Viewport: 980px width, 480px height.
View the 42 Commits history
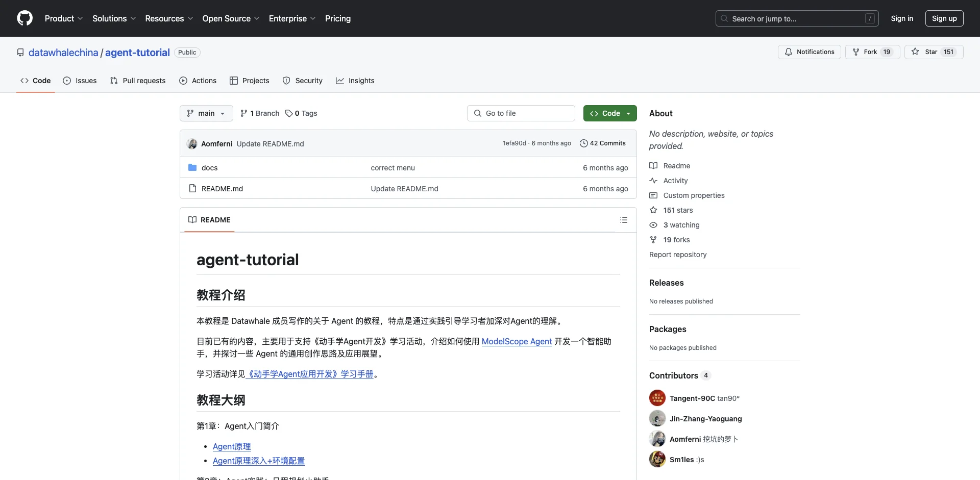(x=603, y=143)
